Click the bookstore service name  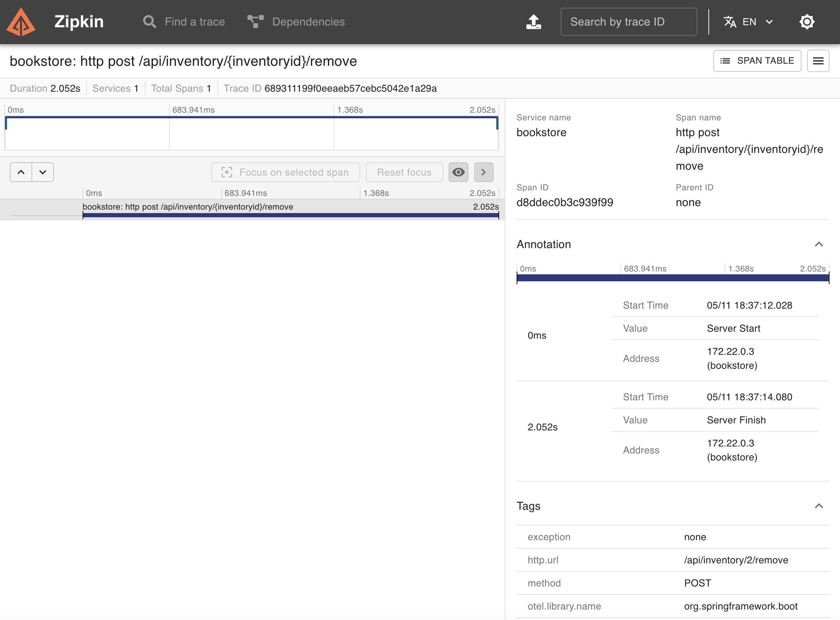[541, 133]
